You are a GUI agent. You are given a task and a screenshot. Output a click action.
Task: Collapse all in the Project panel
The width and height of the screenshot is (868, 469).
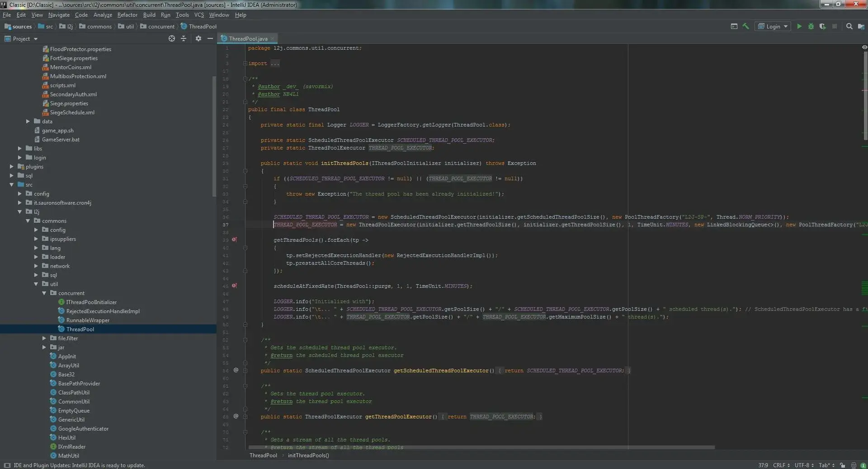click(184, 38)
